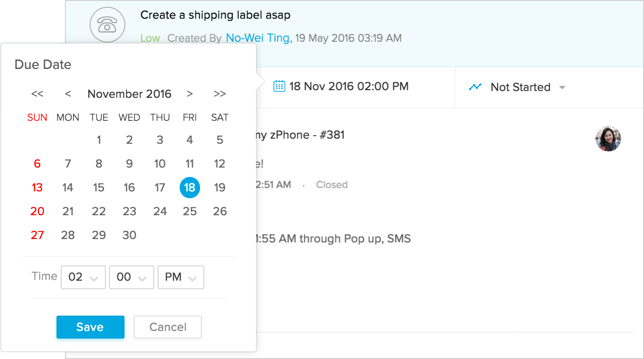Screen dimensions: 644x359
Task: Choose November 30 in the calendar
Action: click(x=129, y=235)
